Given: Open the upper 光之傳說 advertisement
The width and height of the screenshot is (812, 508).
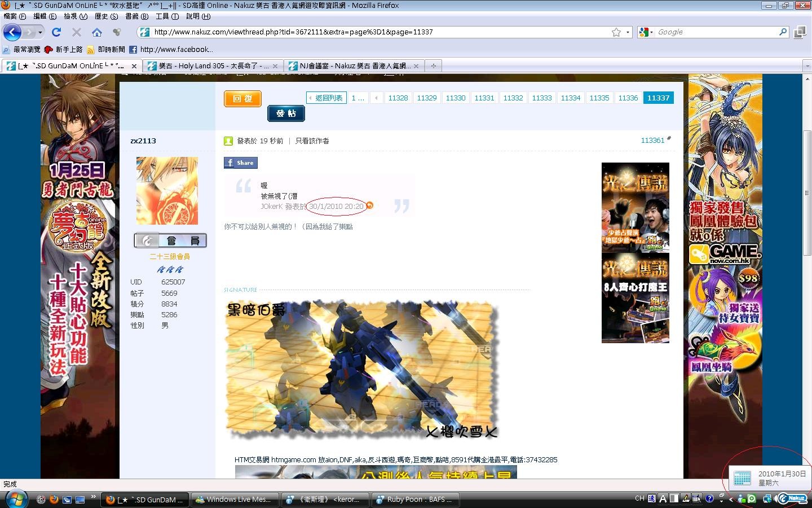Looking at the screenshot, I should [636, 207].
